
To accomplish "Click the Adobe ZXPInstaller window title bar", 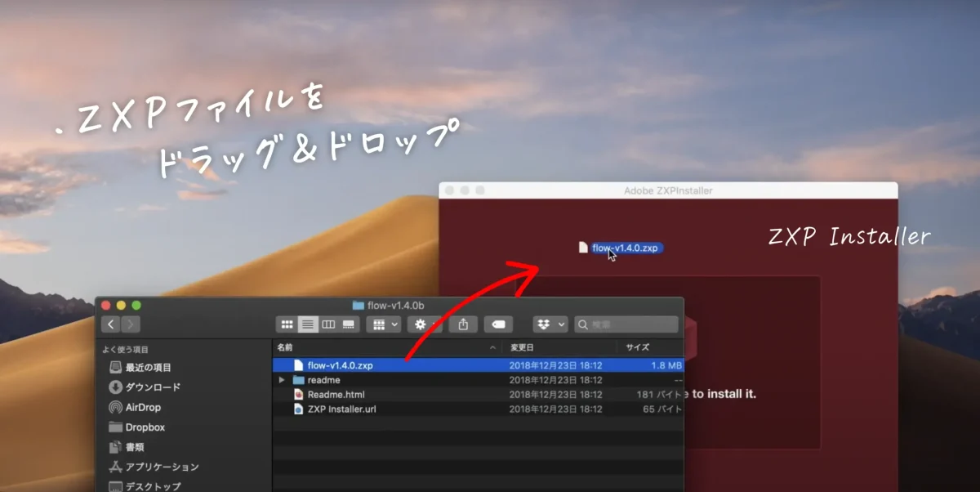I will [x=668, y=190].
